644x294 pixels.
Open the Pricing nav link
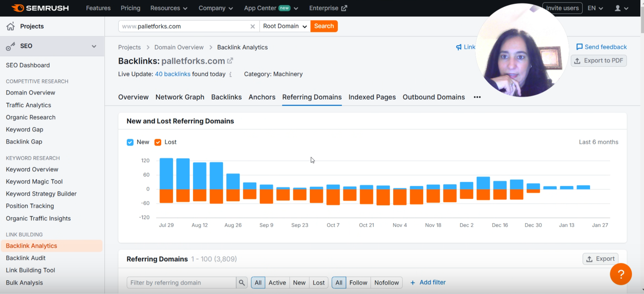[130, 8]
